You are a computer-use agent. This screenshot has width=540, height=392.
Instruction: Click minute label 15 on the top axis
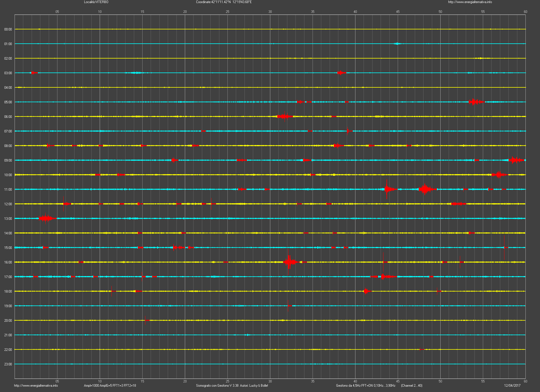[x=142, y=12]
